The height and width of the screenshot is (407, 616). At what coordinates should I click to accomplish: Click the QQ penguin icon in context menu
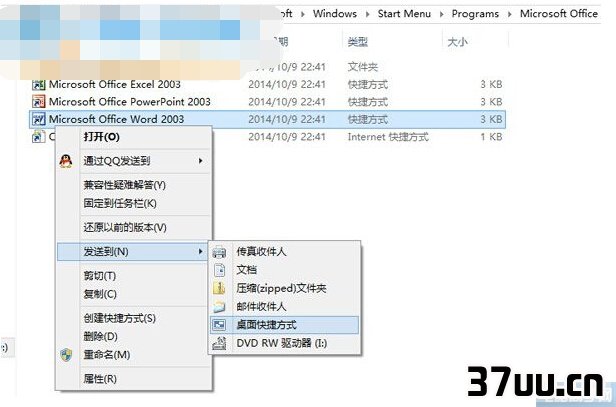66,161
